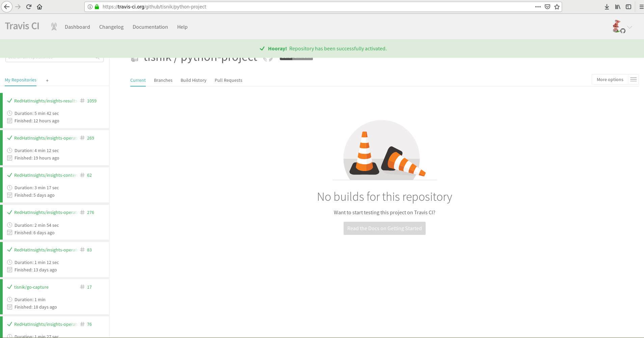The image size is (644, 338).
Task: Click the user avatar image
Action: click(617, 26)
